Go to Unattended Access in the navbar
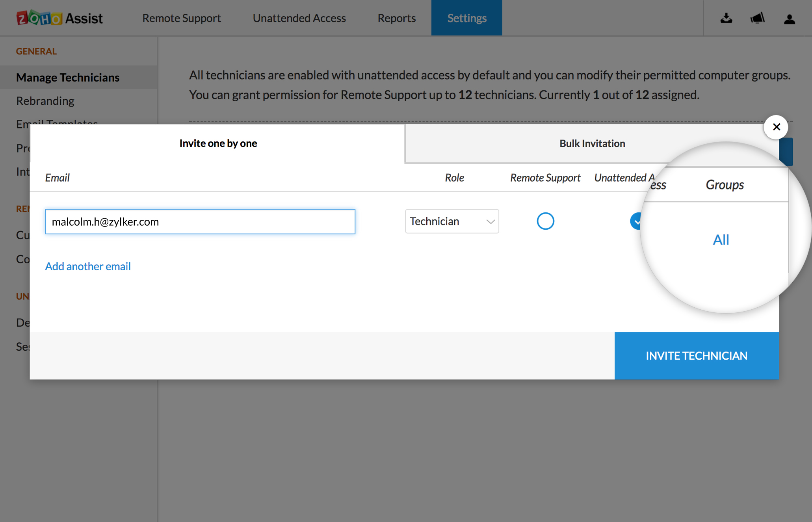This screenshot has height=522, width=812. [x=299, y=18]
